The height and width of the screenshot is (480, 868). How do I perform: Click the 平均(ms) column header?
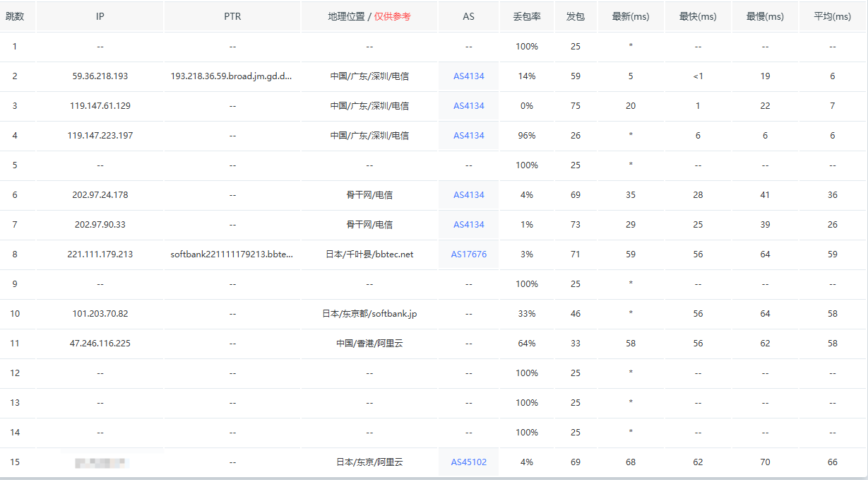(x=832, y=16)
